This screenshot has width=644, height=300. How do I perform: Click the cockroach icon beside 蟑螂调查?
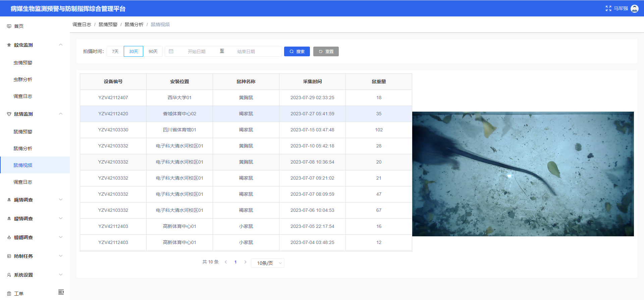9,237
